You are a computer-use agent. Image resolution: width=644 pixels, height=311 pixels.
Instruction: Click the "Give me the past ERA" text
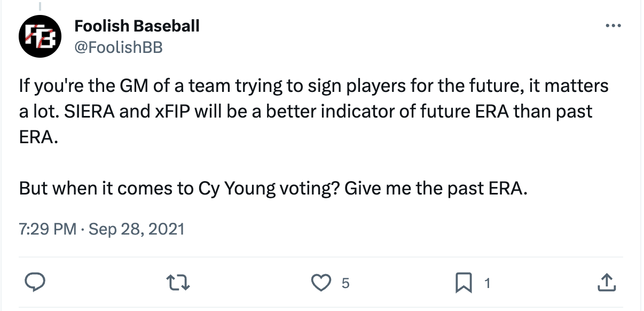[x=436, y=189]
